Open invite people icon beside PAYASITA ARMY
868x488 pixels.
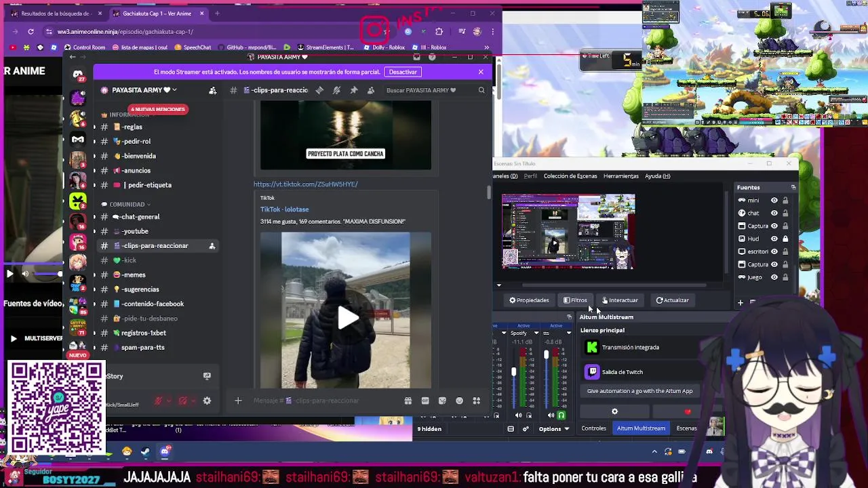pos(213,90)
